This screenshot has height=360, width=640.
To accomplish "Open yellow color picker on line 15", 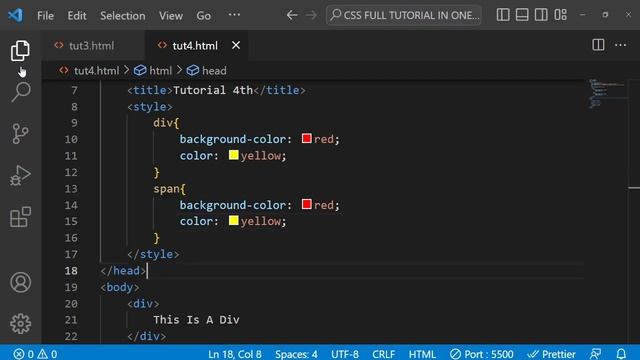I will tap(233, 220).
